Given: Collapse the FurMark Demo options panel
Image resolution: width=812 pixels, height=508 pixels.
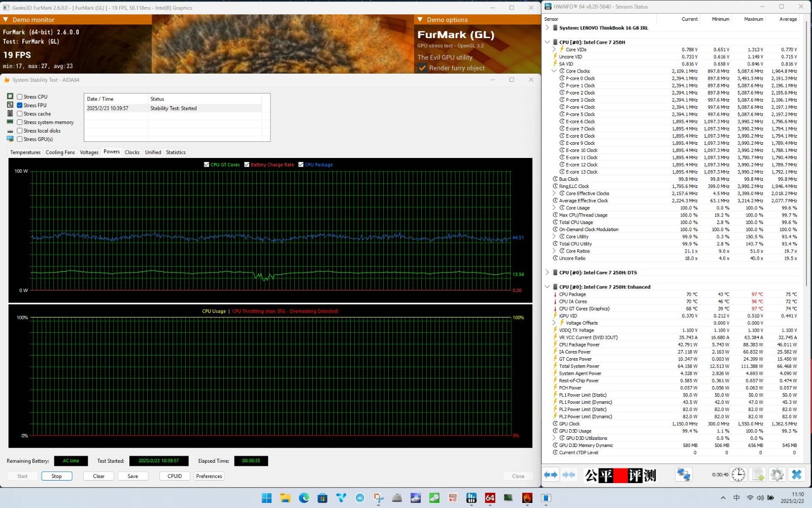Looking at the screenshot, I should (x=420, y=20).
